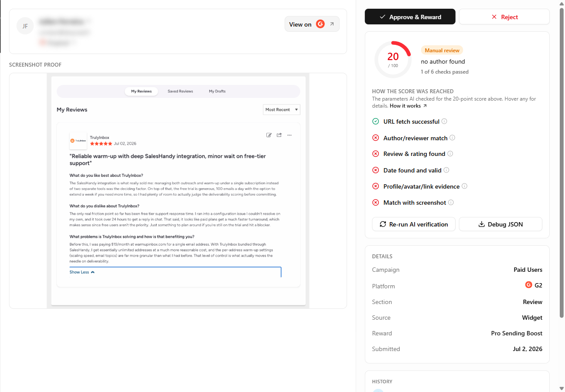Click the TrulyInbox logo in the review card
565x392 pixels.
(78, 141)
